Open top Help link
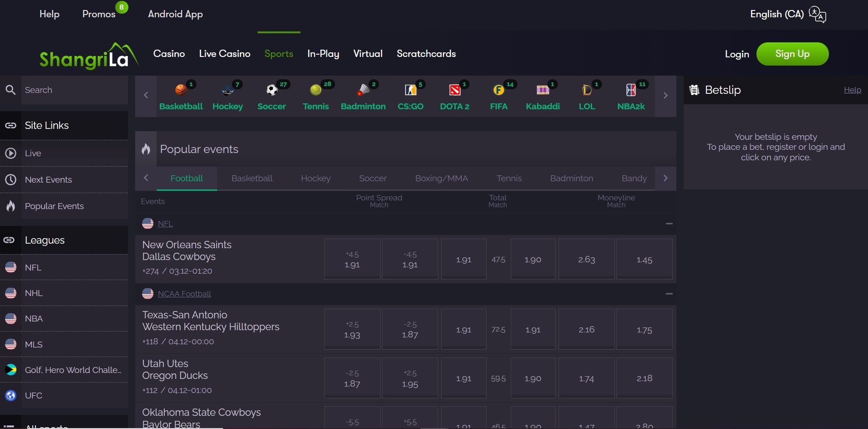The height and width of the screenshot is (429, 868). (50, 14)
